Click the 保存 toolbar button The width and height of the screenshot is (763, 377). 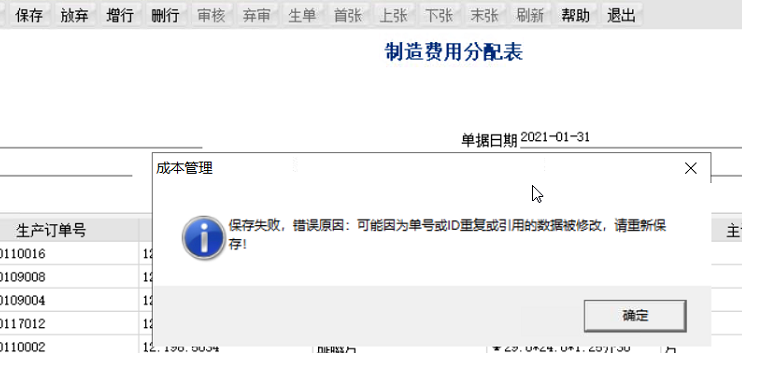click(29, 15)
